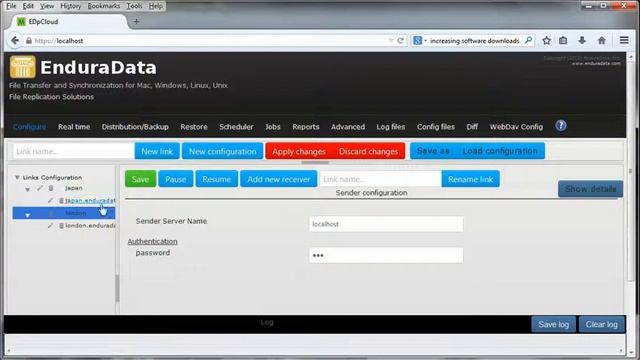The width and height of the screenshot is (640, 360).
Task: Open the Tools menu
Action: click(134, 6)
